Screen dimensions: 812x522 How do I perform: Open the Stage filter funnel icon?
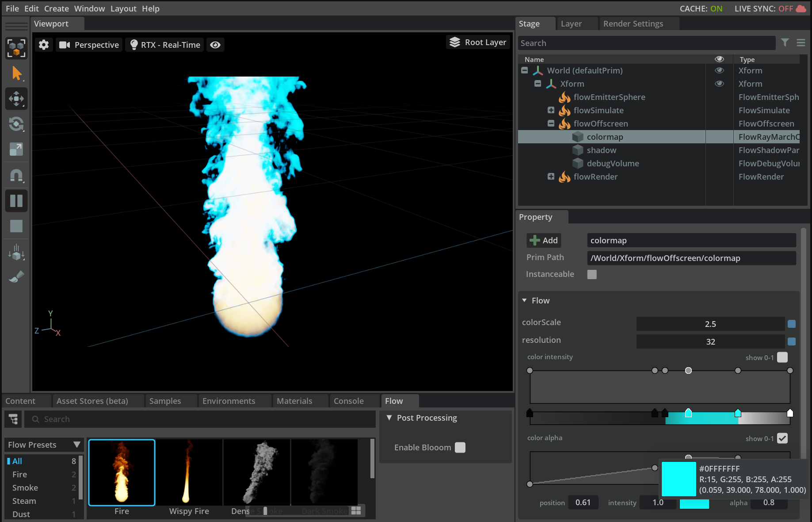pyautogui.click(x=785, y=42)
